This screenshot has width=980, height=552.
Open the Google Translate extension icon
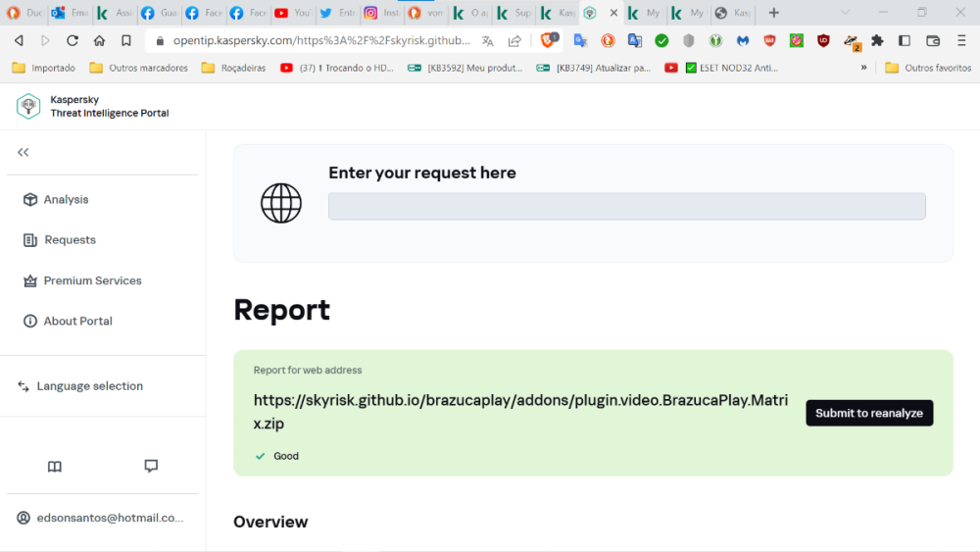click(x=580, y=40)
